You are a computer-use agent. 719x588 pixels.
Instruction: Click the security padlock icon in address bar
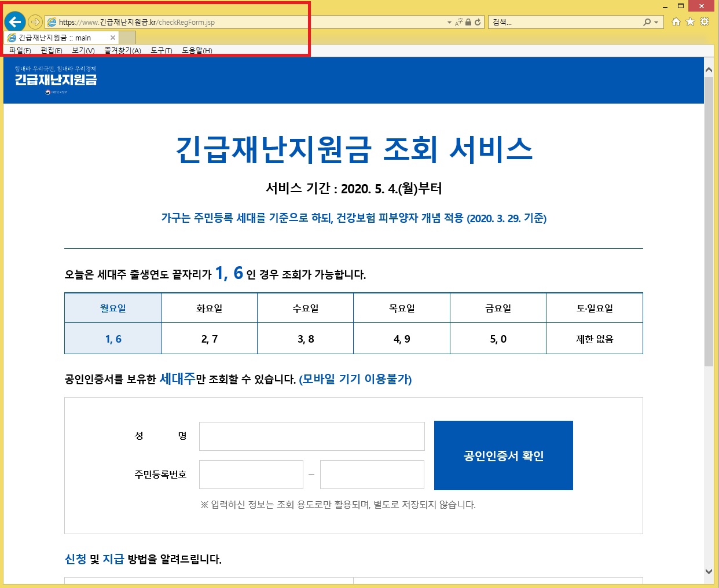pyautogui.click(x=468, y=22)
